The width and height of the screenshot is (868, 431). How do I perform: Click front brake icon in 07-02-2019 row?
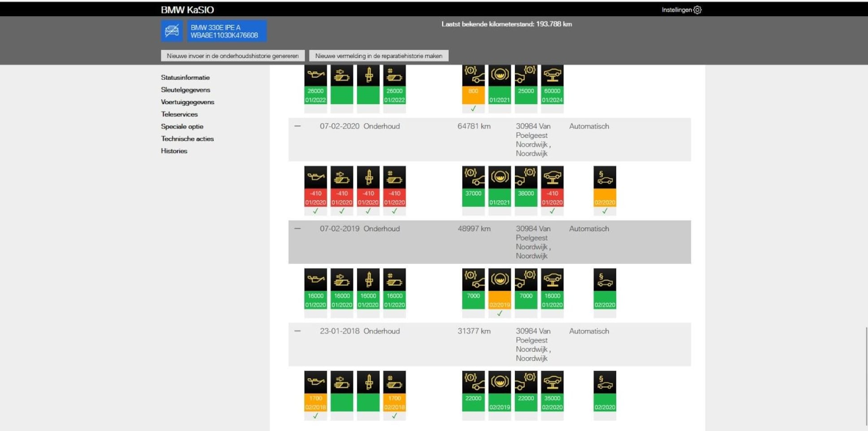[x=473, y=280]
